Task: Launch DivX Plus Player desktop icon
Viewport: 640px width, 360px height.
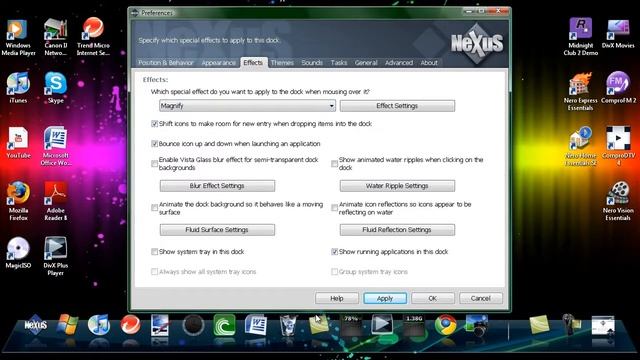Action: tap(56, 256)
